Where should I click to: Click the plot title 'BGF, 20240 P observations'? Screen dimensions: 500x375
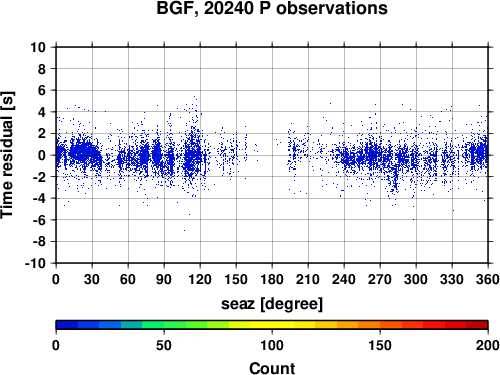point(272,8)
